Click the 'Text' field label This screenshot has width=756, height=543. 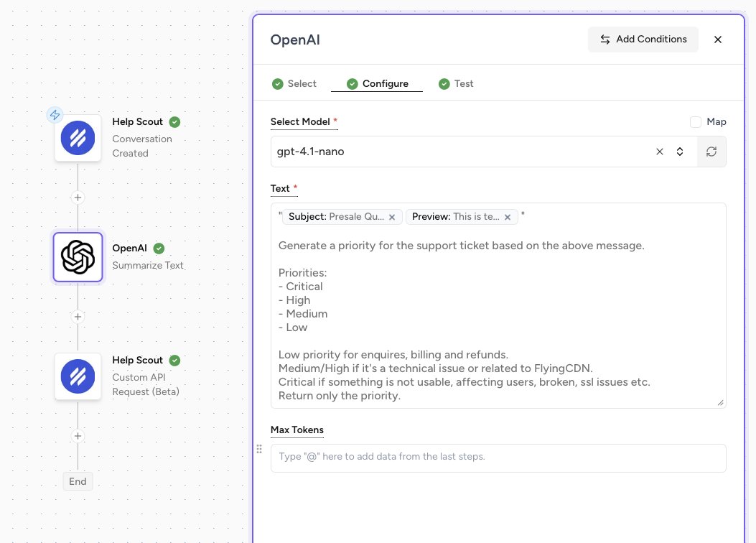(x=280, y=189)
